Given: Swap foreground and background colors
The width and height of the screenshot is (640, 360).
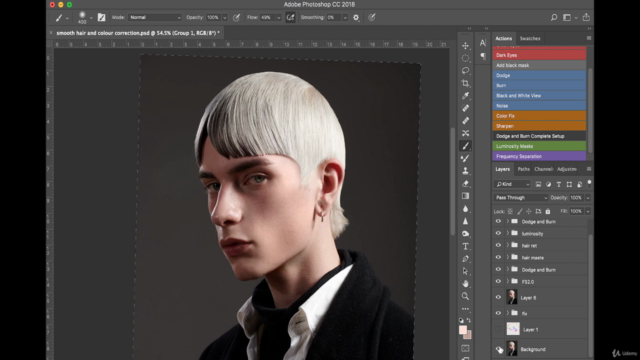Looking at the screenshot, I should 469,320.
